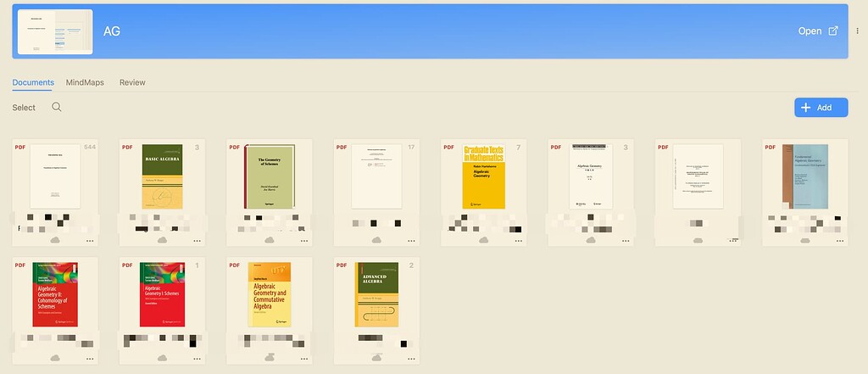Click the Select button
This screenshot has width=868, height=374.
[24, 108]
